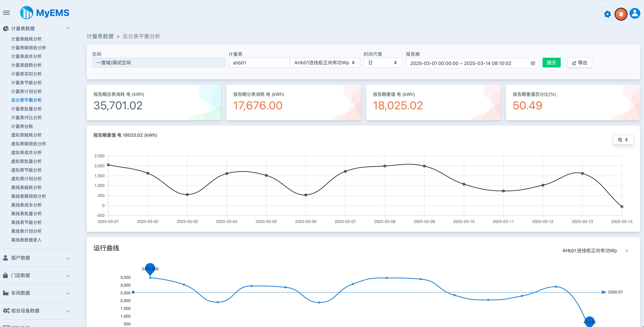Click the 租户数据 user icon
The width and height of the screenshot is (644, 327).
pyautogui.click(x=6, y=258)
